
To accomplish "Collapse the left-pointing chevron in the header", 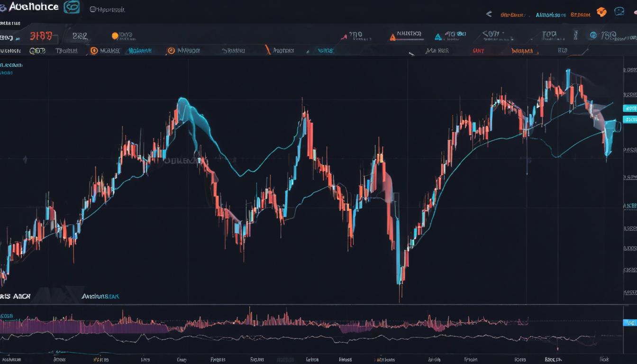I will 489,13.
